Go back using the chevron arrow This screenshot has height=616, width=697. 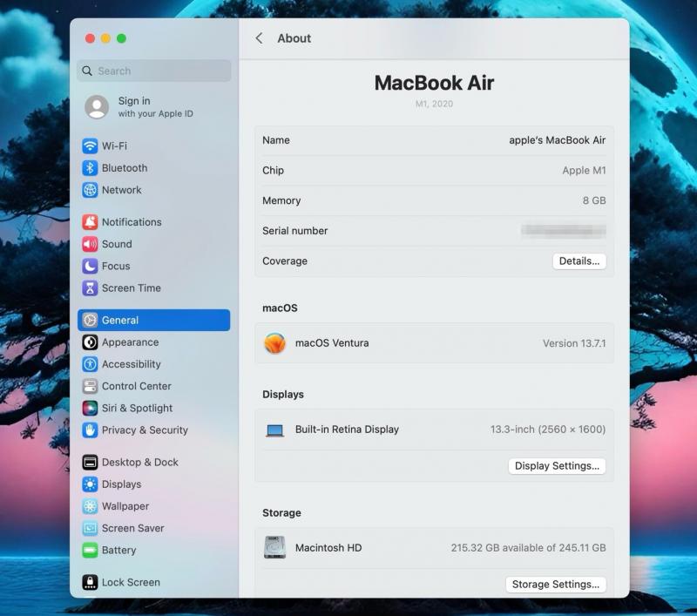tap(259, 38)
